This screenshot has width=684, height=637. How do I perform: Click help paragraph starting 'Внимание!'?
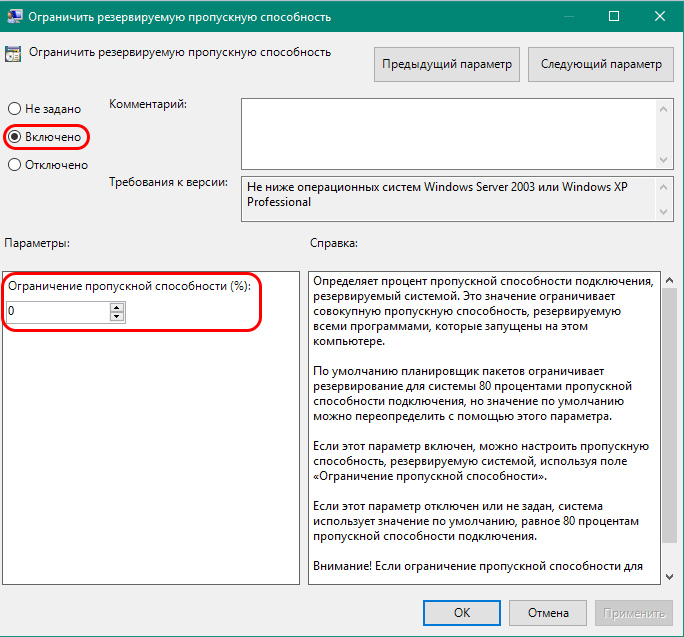point(478,566)
